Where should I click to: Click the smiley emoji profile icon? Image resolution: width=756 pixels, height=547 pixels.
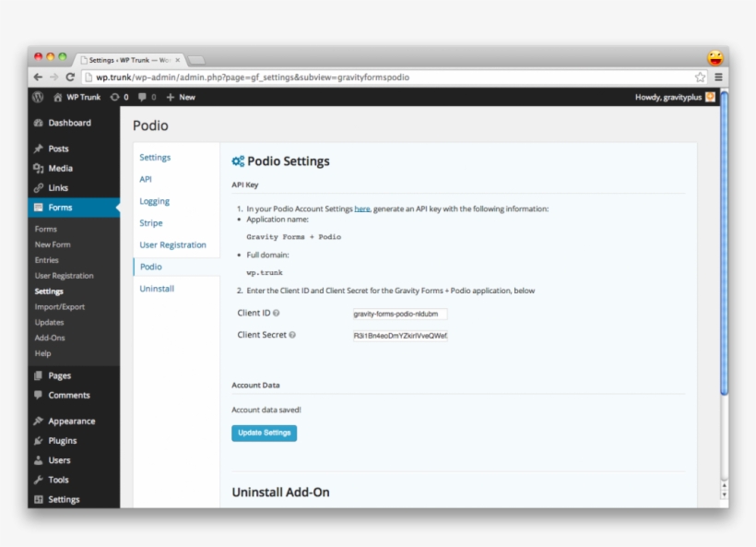coord(715,58)
